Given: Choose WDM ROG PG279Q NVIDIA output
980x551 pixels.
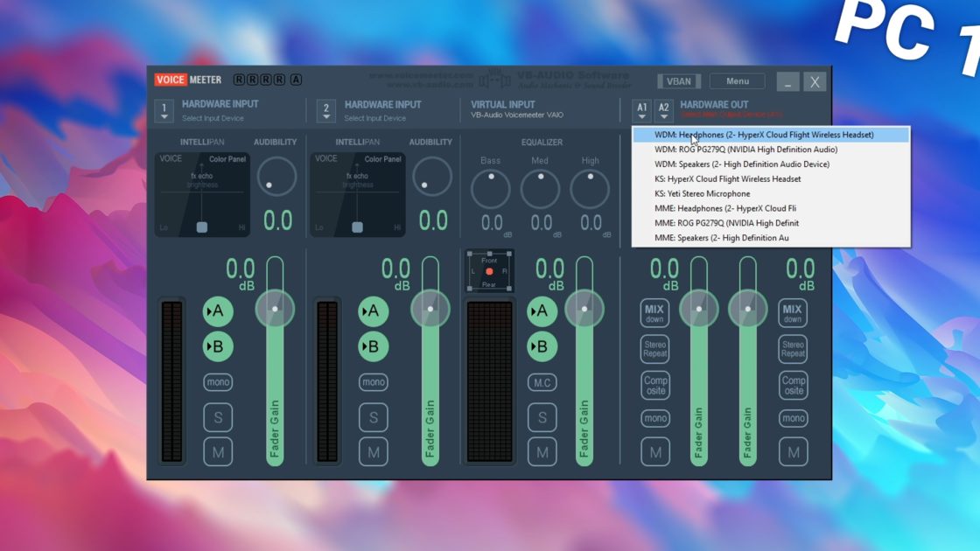Looking at the screenshot, I should click(771, 150).
